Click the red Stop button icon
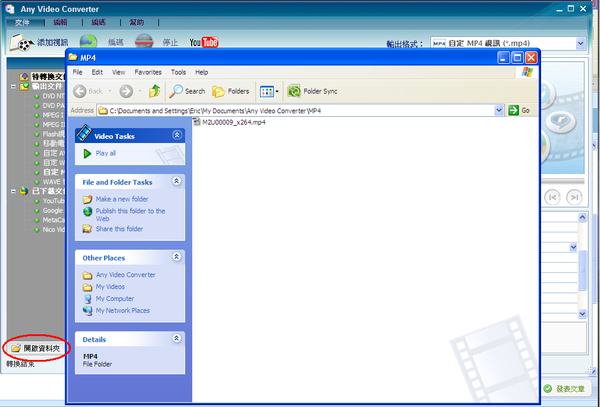Viewport: 600px width, 407px height. [144, 42]
